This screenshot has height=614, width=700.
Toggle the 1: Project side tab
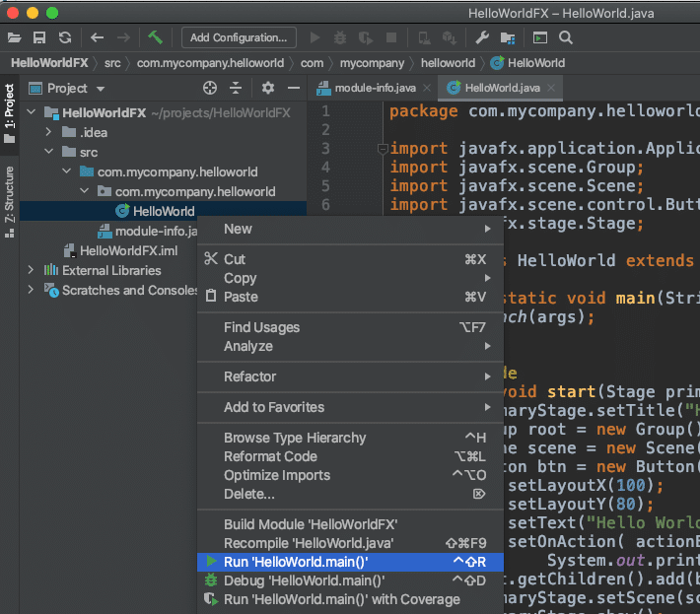pyautogui.click(x=10, y=113)
